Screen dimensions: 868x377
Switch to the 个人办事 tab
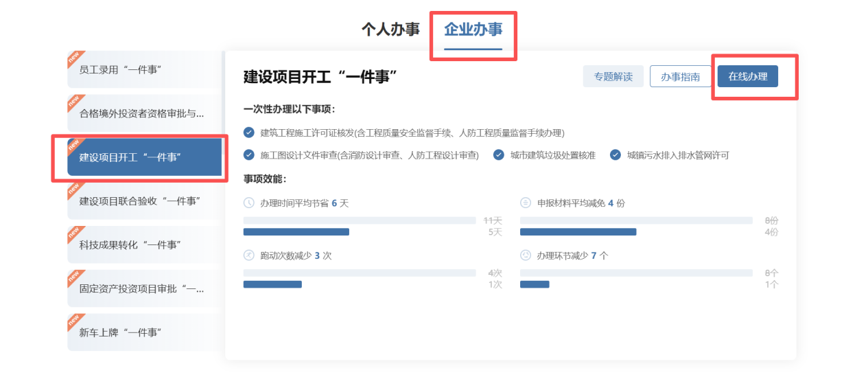390,30
